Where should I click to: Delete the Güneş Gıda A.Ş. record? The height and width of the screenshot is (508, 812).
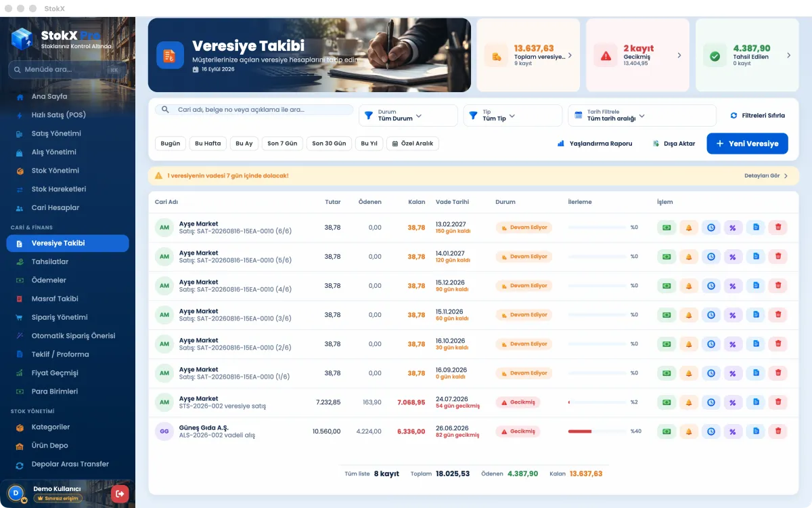pyautogui.click(x=778, y=431)
